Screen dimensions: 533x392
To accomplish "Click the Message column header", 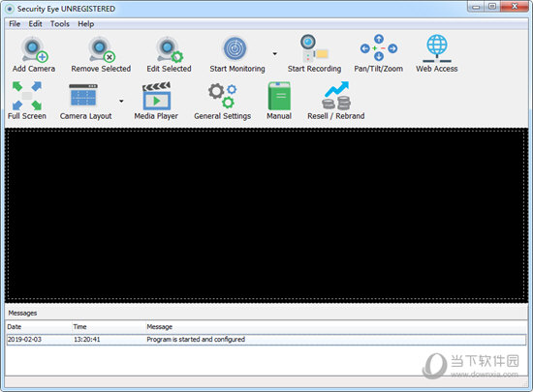I will [x=336, y=327].
